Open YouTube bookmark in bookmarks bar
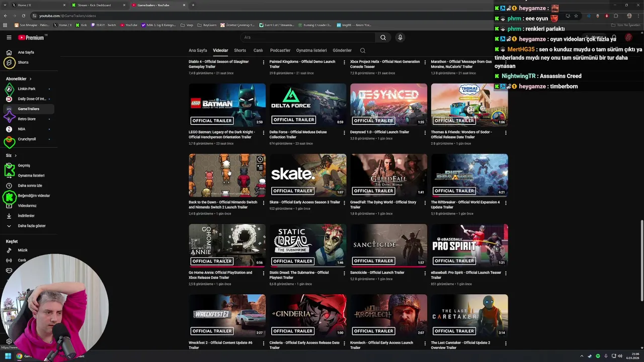Viewport: 644px width, 362px height. click(129, 25)
